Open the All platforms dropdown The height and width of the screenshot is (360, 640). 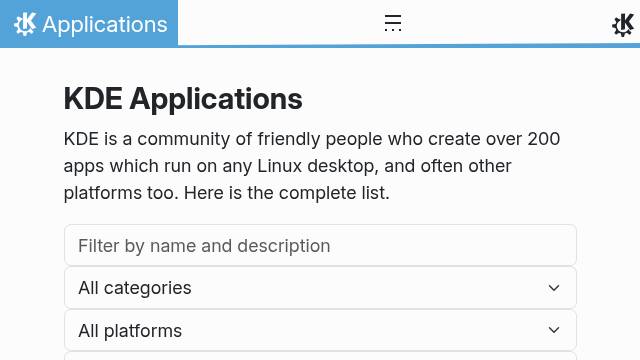[x=320, y=330]
